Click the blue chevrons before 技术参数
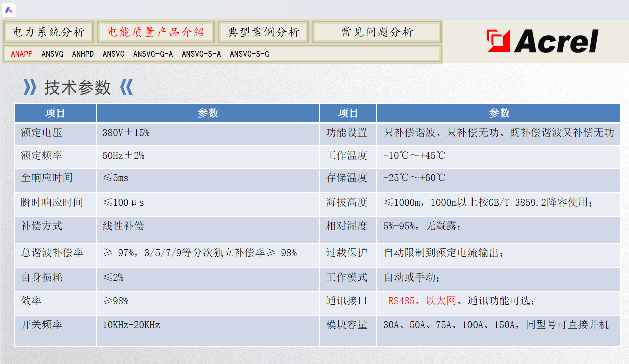This screenshot has width=629, height=364. (30, 87)
